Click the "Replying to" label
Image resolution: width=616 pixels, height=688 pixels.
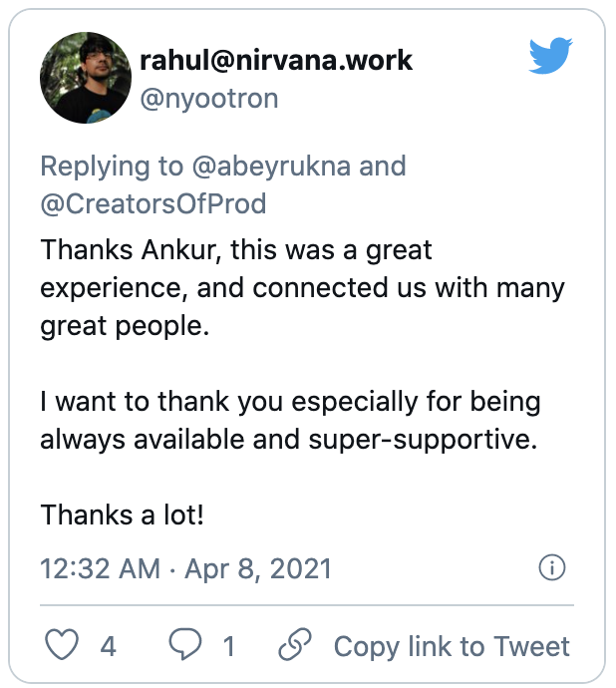coord(112,167)
